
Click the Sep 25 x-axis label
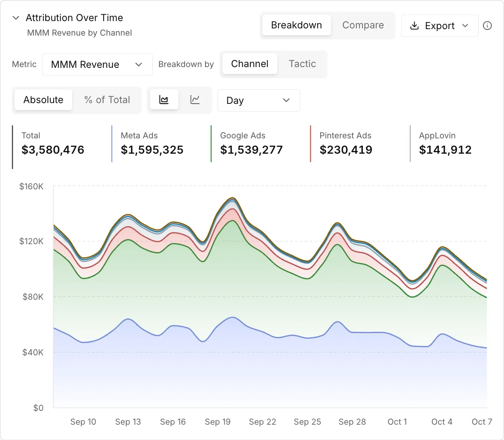click(x=308, y=422)
